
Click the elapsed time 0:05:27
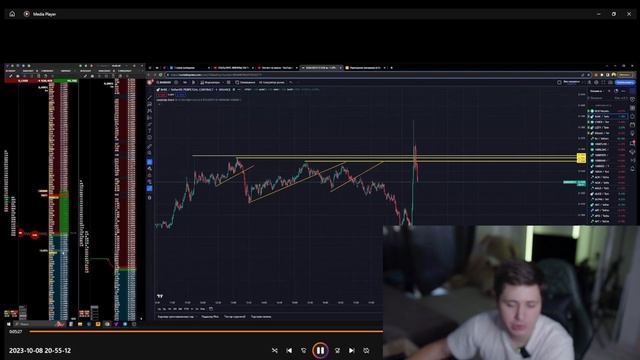pos(16,332)
